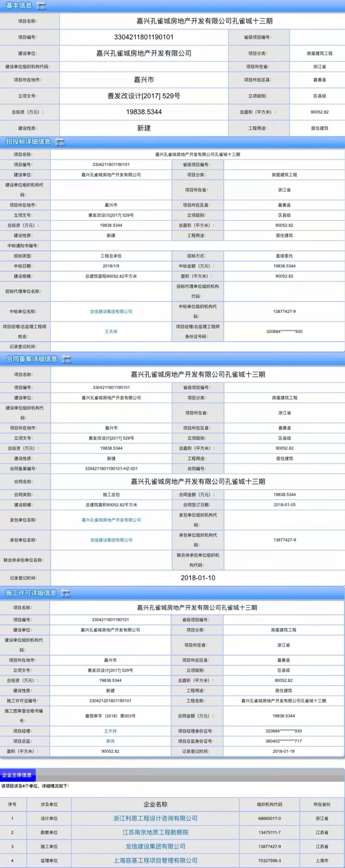The width and height of the screenshot is (345, 868).
Task: Click the icon beside the 施工许可详细信息 header
Action: 65,593
